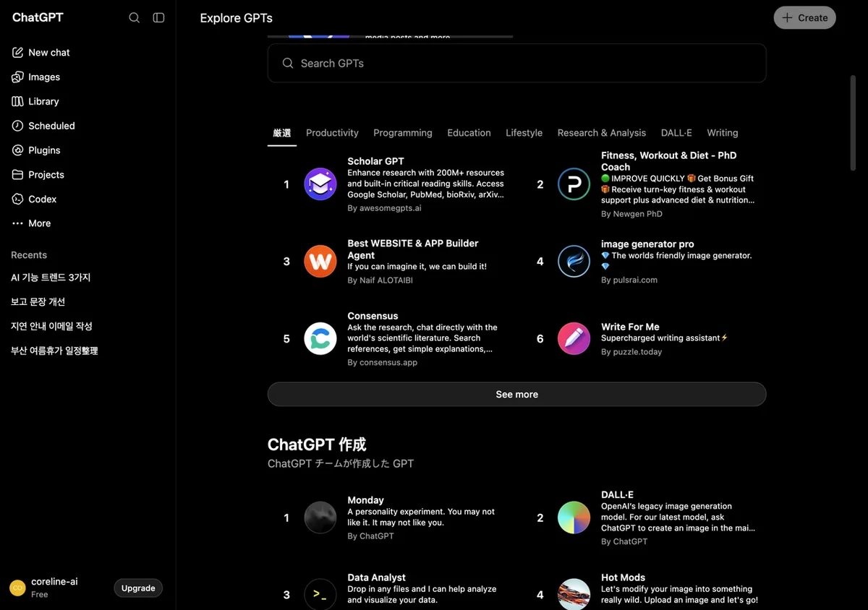Click the Consensus GPT title text
The width and height of the screenshot is (868, 610).
[x=373, y=316]
